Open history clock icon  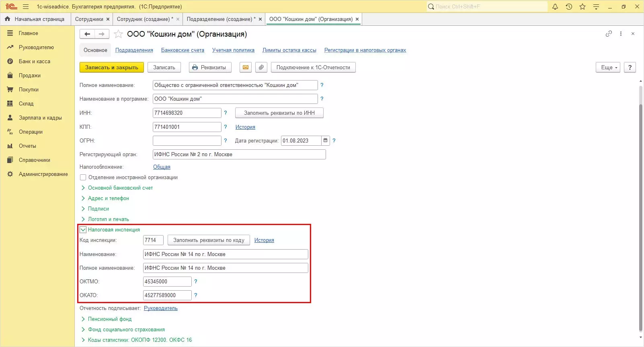569,6
